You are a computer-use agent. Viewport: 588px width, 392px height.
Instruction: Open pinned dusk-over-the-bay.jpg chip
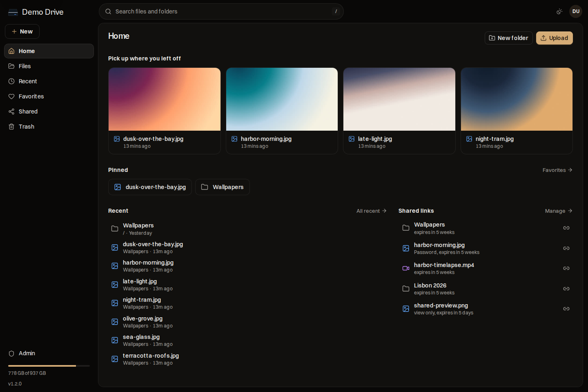click(x=150, y=187)
